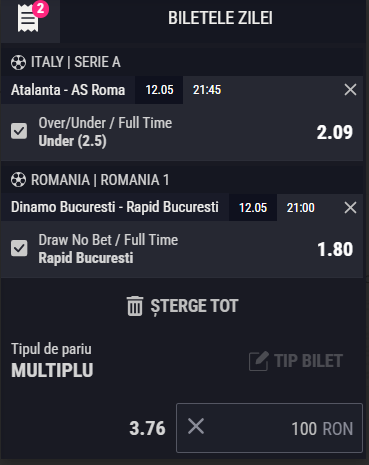Open the BILETELE ZILEI tab
Image resolution: width=369 pixels, height=465 pixels.
point(220,18)
